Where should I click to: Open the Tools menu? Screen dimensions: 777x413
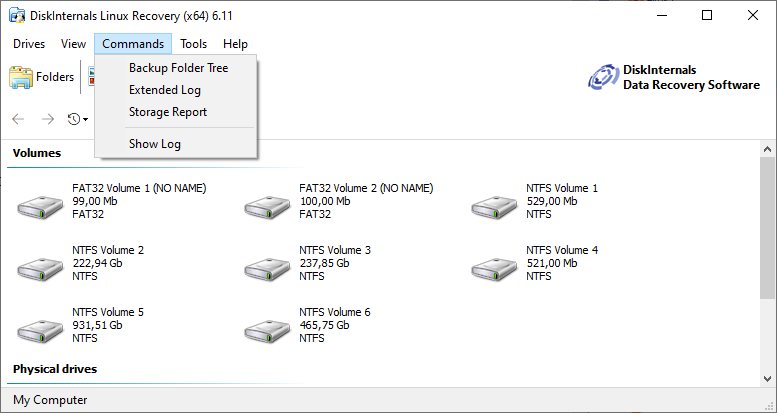(194, 44)
